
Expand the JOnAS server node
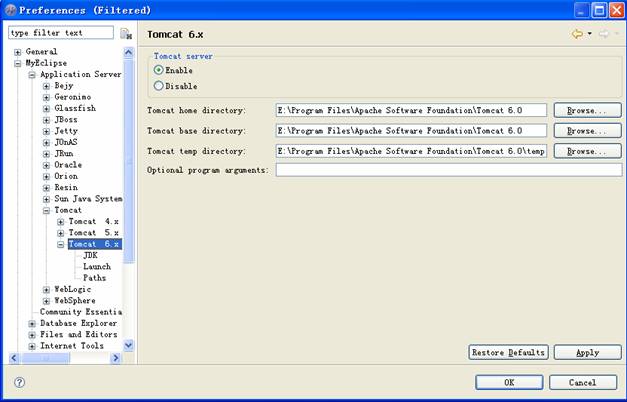coord(46,142)
